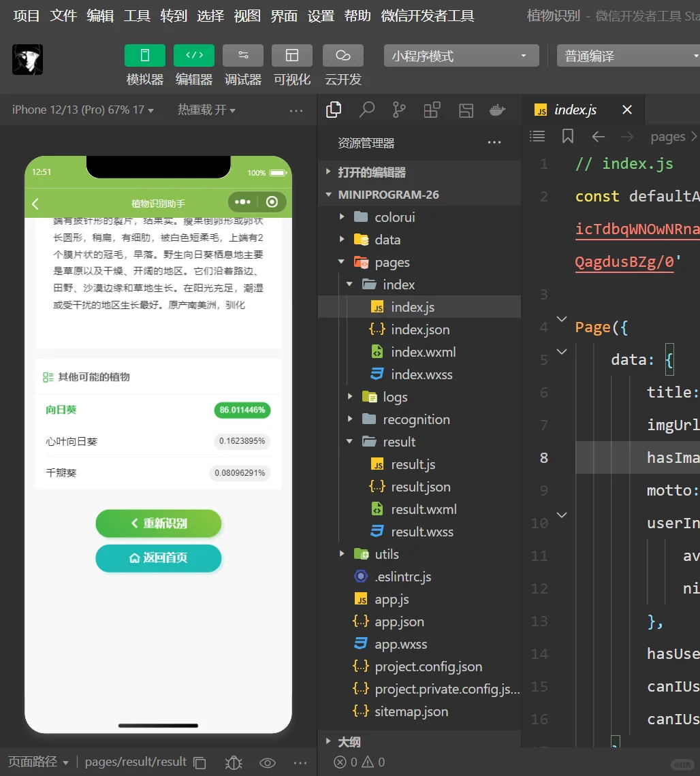Navigate forward with the right arrow icon
The width and height of the screenshot is (700, 776).
pyautogui.click(x=627, y=137)
